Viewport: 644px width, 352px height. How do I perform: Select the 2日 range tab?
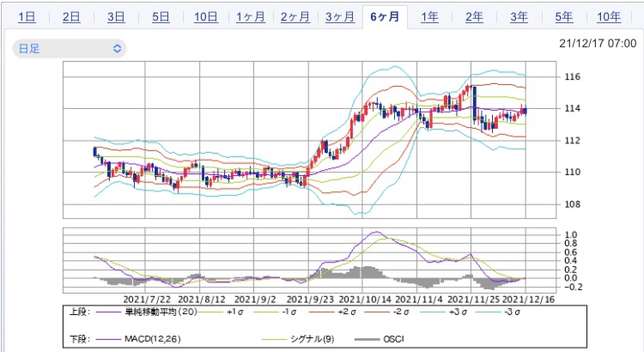[71, 17]
